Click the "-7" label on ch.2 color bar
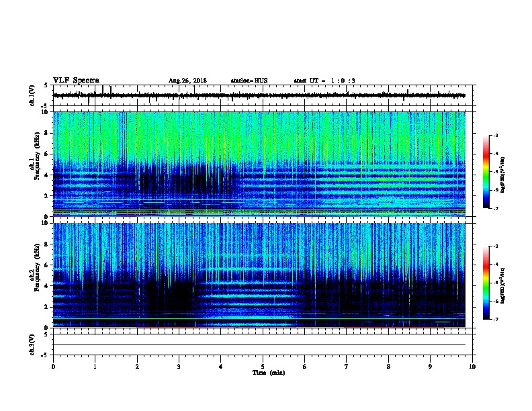The height and width of the screenshot is (411, 532). [495, 320]
